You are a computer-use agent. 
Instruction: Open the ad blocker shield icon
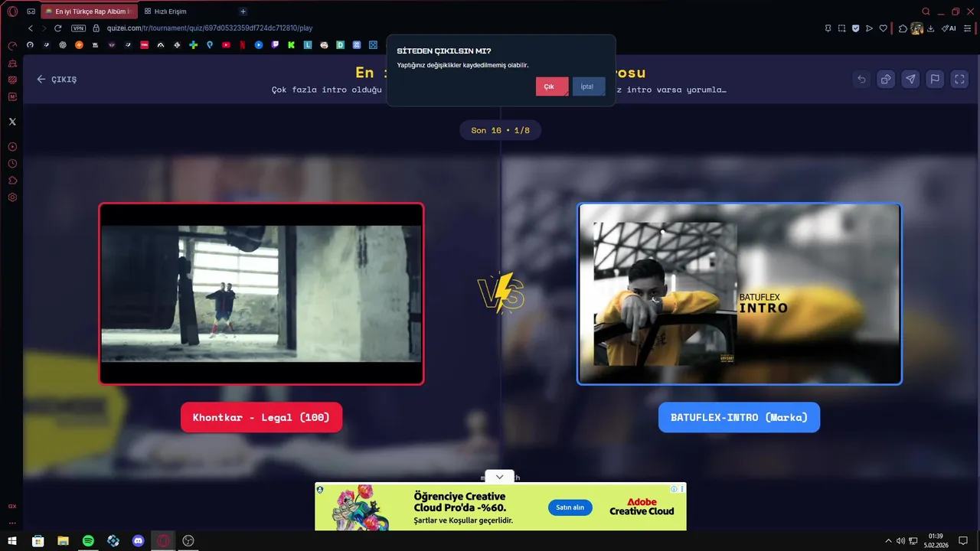[x=855, y=28]
